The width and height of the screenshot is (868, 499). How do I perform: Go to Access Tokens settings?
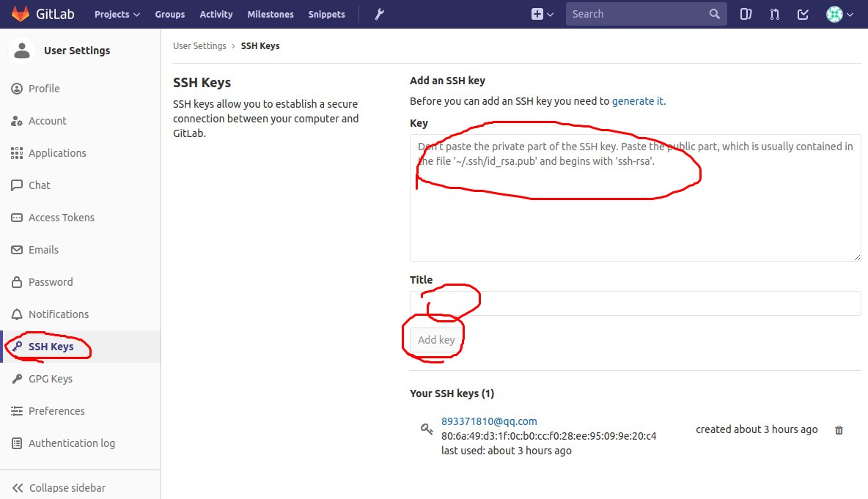(61, 218)
